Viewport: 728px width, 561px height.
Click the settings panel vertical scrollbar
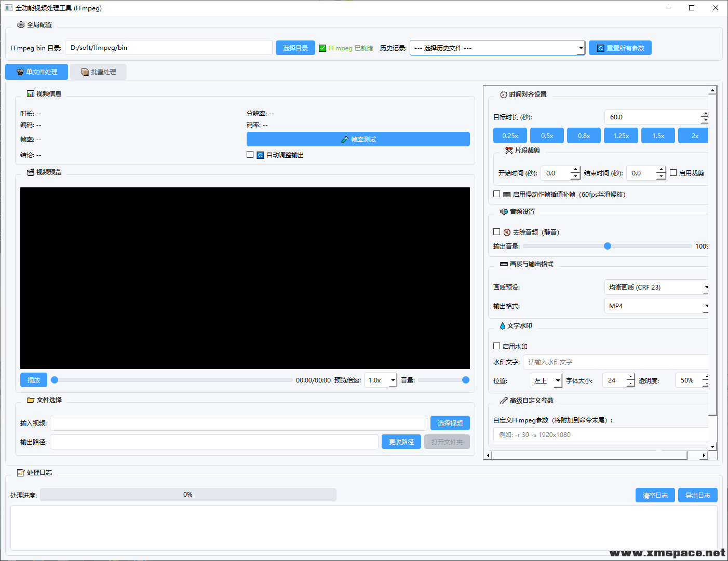point(712,254)
